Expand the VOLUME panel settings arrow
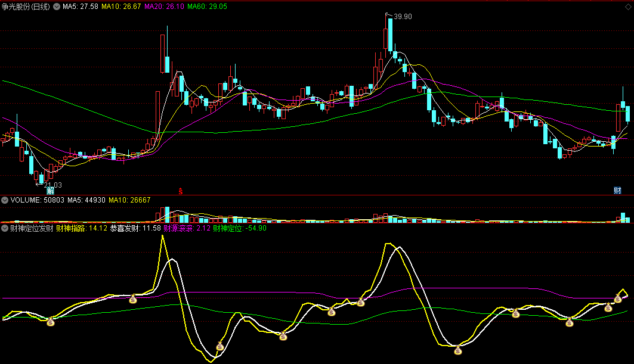 click(5, 200)
